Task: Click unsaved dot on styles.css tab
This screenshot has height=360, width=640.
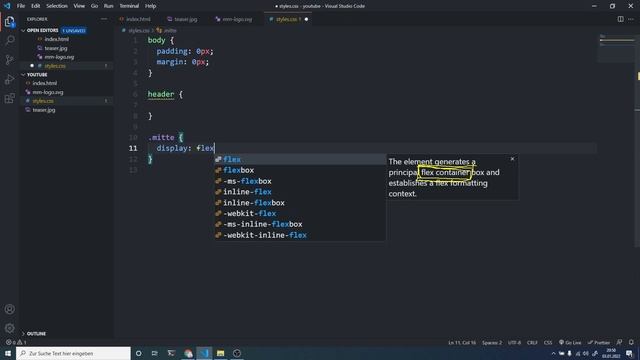Action: 306,19
